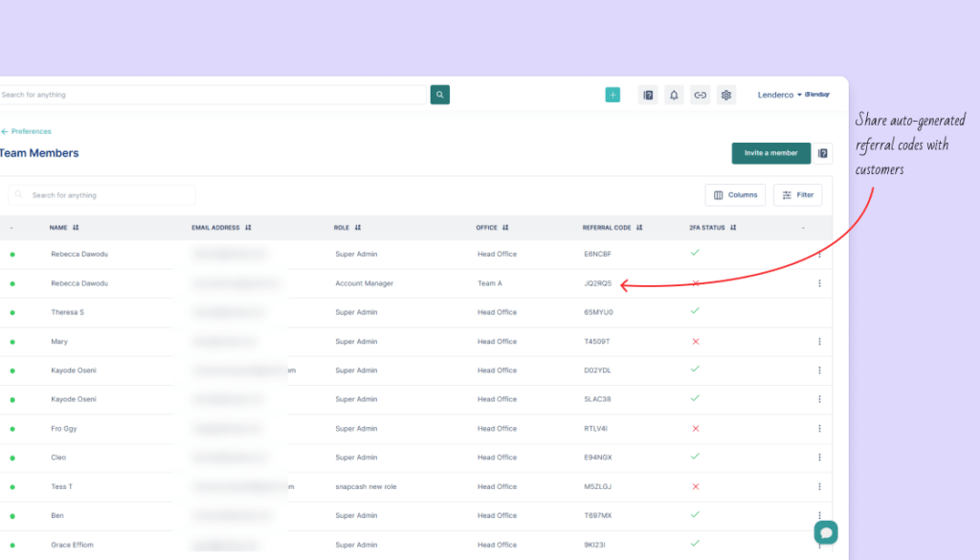Click the teal plus add icon
Screen dimensions: 980x560
click(x=612, y=95)
